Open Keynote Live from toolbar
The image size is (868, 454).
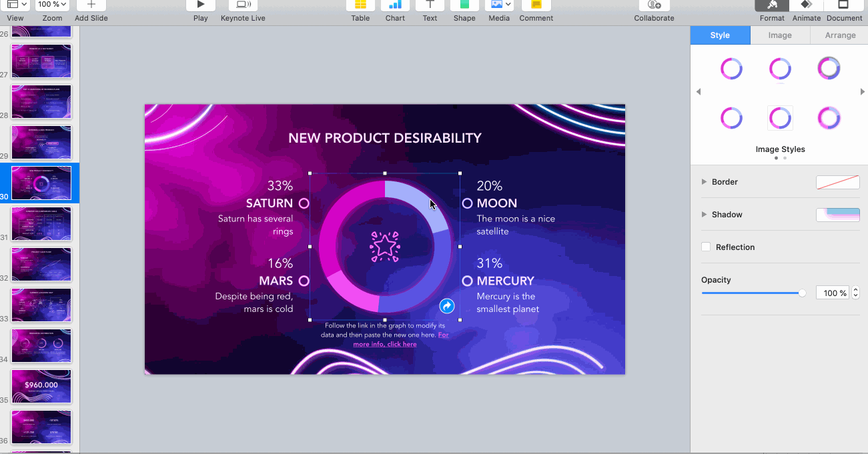(x=243, y=5)
